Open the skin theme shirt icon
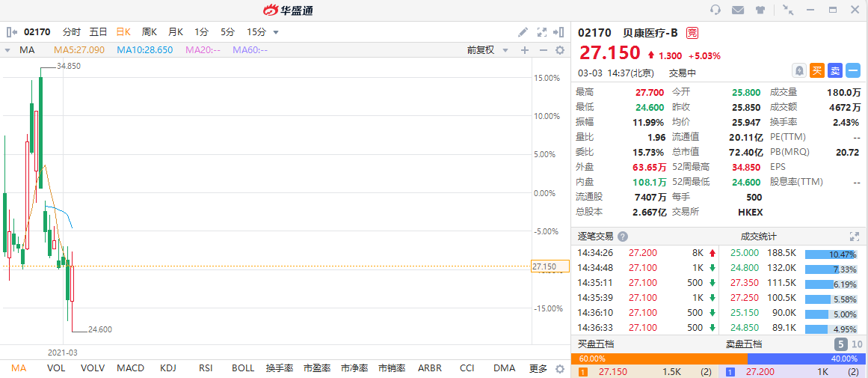This screenshot has height=378, width=868. 760,10
